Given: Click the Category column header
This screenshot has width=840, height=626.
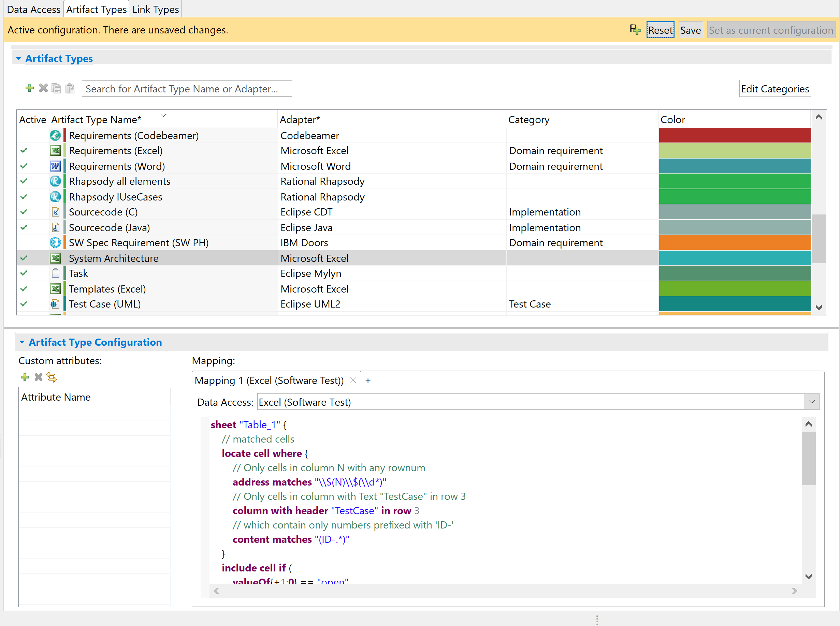Looking at the screenshot, I should (x=582, y=119).
